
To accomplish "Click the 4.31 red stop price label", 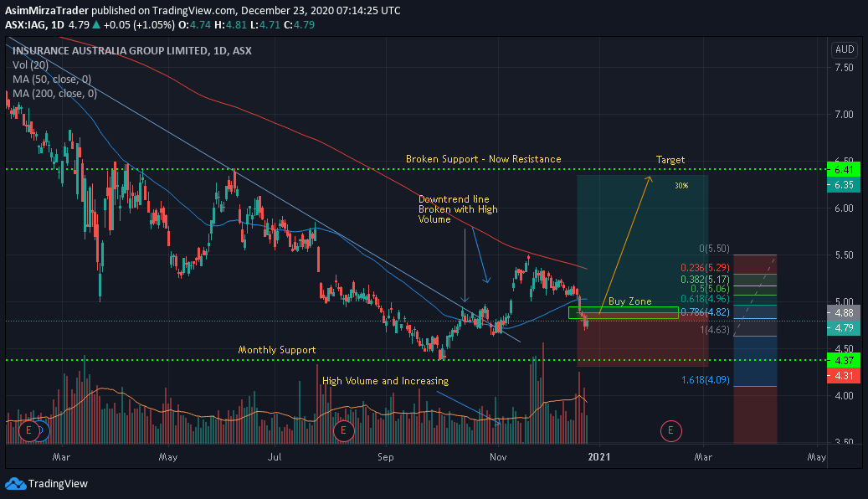I will [844, 375].
